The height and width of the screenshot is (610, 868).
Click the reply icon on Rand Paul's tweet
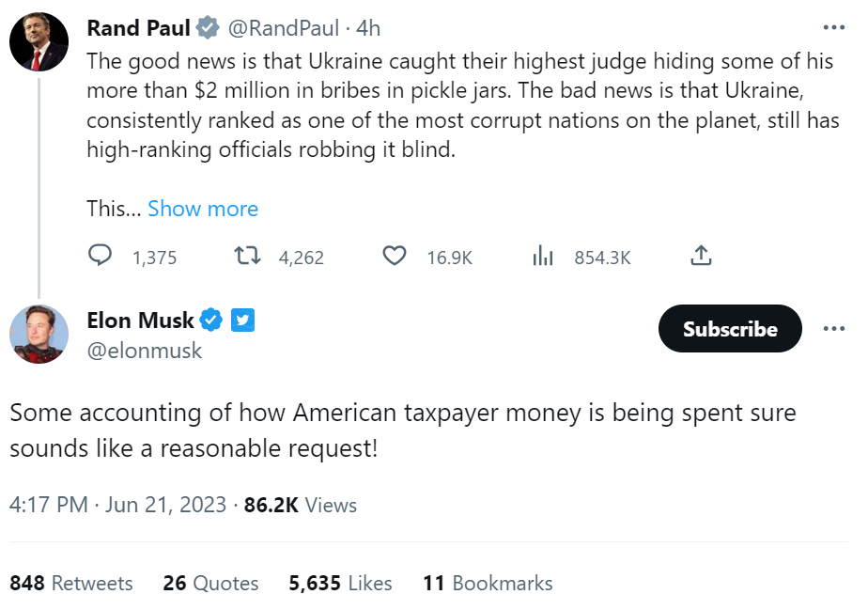(101, 256)
